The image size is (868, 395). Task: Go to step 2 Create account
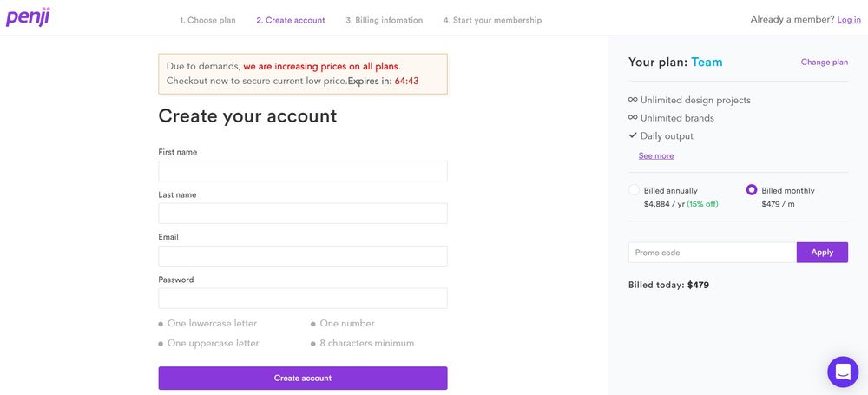291,20
